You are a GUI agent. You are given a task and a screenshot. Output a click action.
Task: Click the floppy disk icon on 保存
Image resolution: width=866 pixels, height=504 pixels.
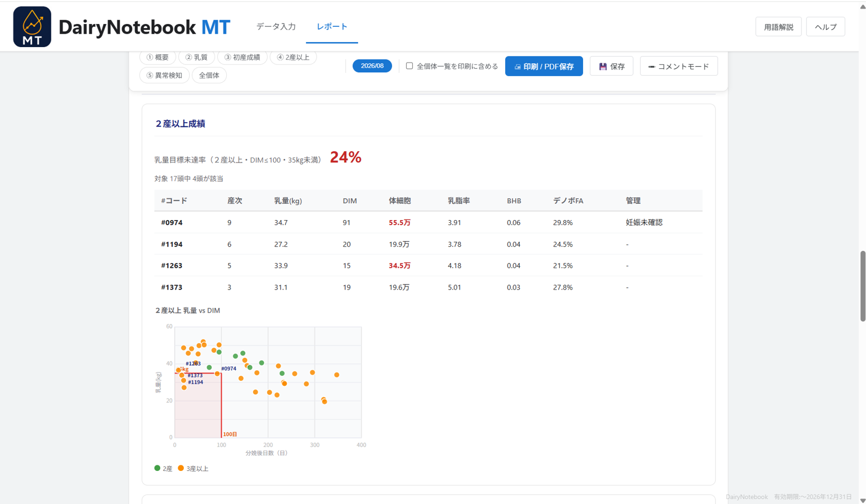[x=603, y=67]
